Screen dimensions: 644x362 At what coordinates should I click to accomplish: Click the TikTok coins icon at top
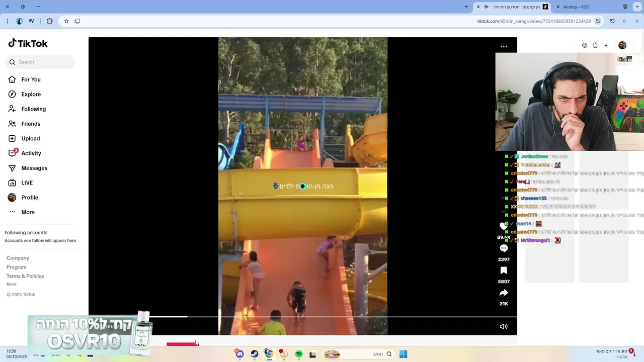[584, 45]
